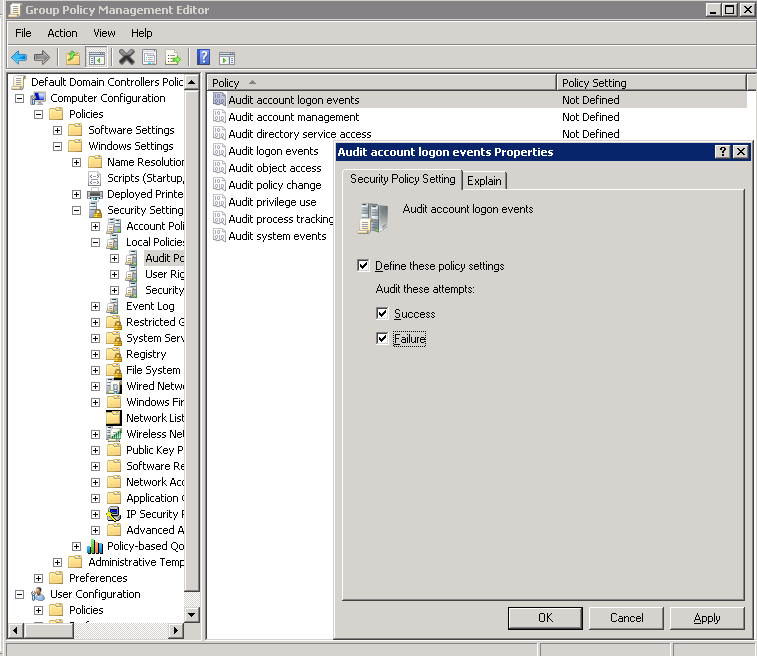Toggle Show/Hide Action Pane toolbar icon

point(227,58)
